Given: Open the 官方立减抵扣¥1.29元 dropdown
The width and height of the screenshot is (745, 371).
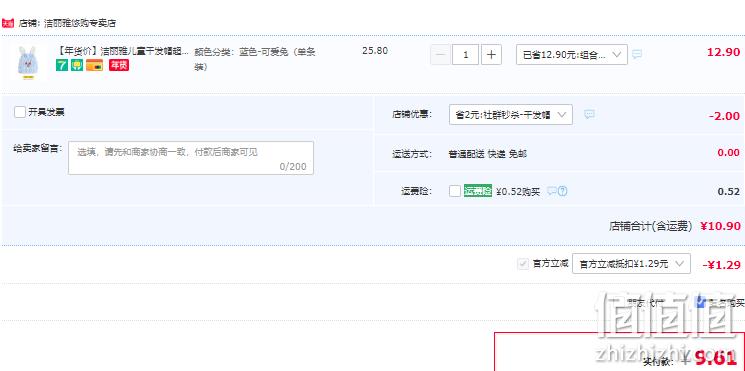Looking at the screenshot, I should [x=631, y=264].
